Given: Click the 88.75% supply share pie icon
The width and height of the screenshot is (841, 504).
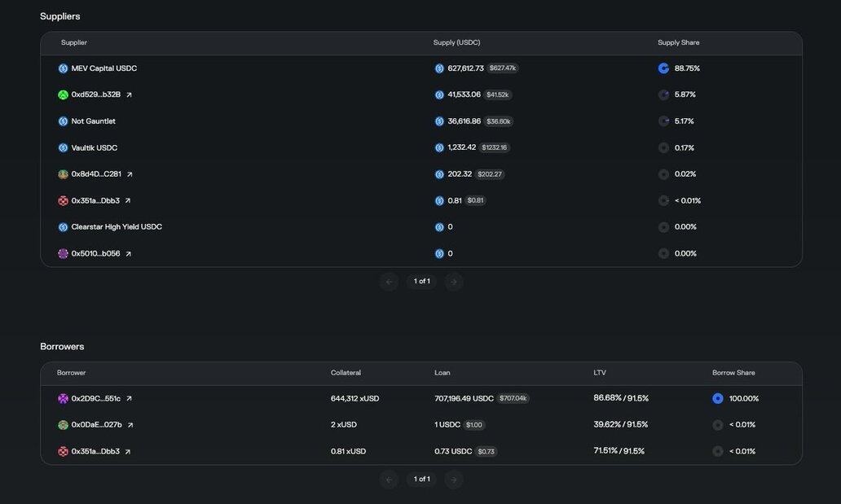Looking at the screenshot, I should click(663, 68).
